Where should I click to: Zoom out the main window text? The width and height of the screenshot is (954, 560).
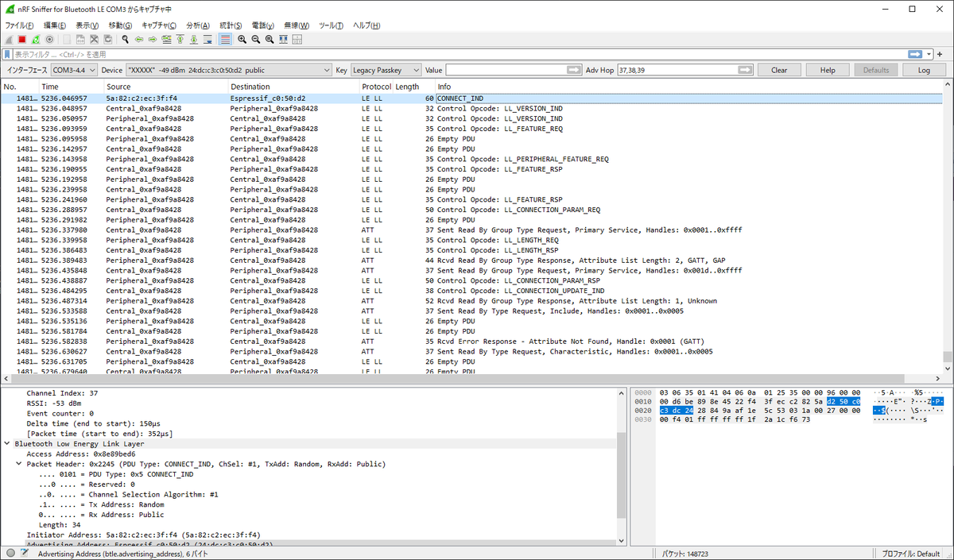pyautogui.click(x=256, y=39)
